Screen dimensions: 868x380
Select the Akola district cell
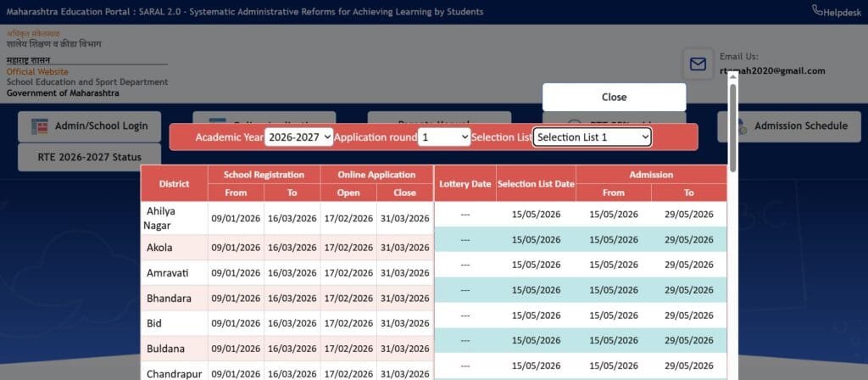[175, 248]
